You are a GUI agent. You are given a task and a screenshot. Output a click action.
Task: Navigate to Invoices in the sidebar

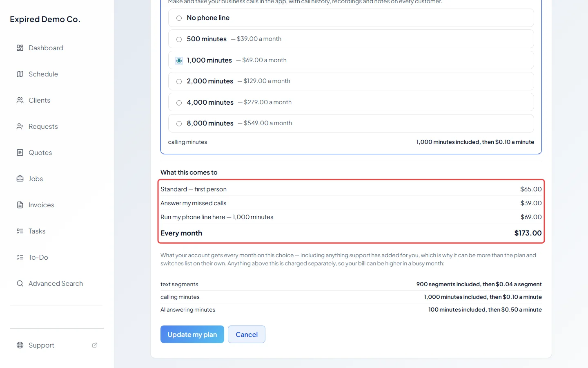point(41,205)
